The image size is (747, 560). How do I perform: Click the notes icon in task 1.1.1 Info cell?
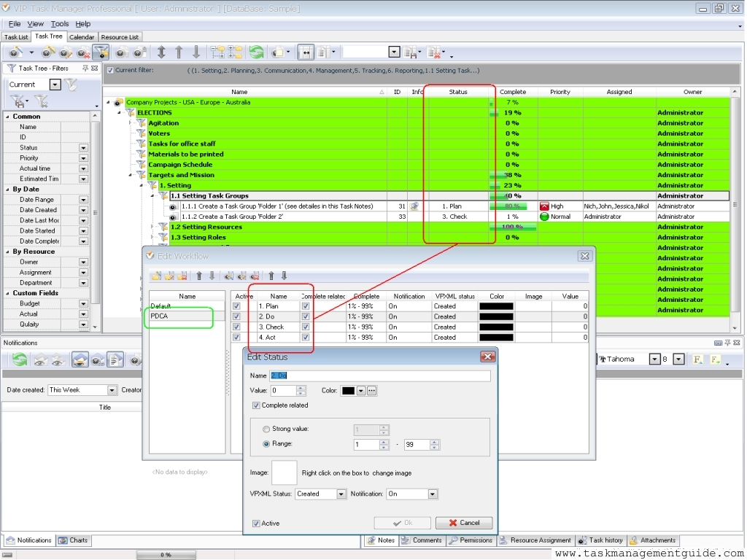pyautogui.click(x=414, y=206)
